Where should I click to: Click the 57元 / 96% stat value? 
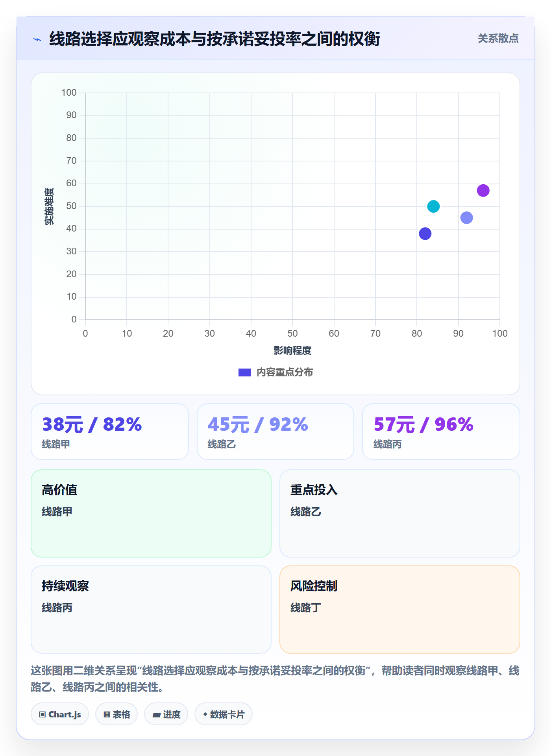(x=423, y=424)
